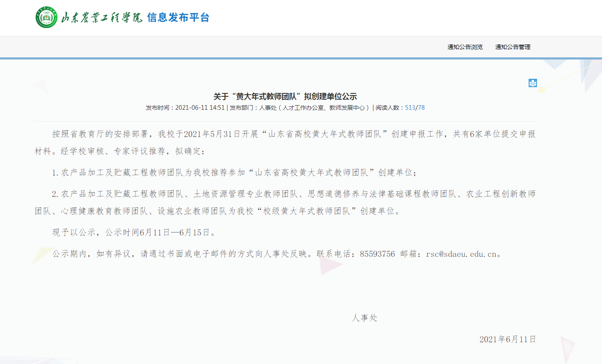This screenshot has width=602, height=364.
Task: Click the 发布时间 label
Action: (158, 108)
